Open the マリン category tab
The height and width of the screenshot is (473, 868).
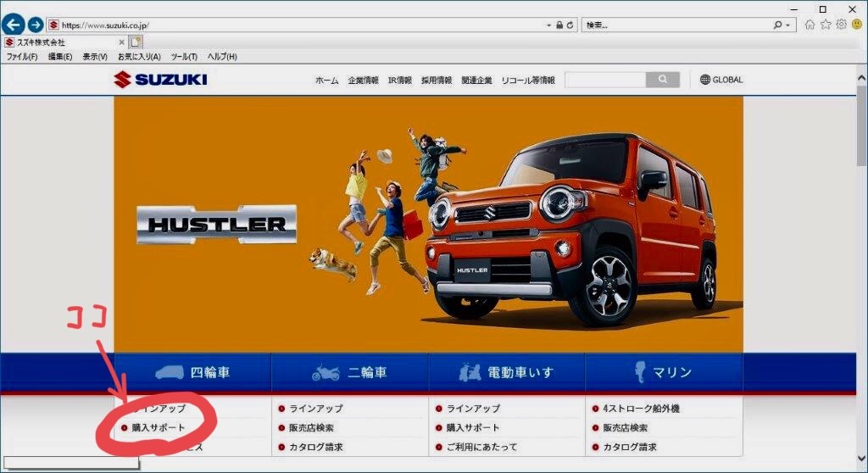664,372
